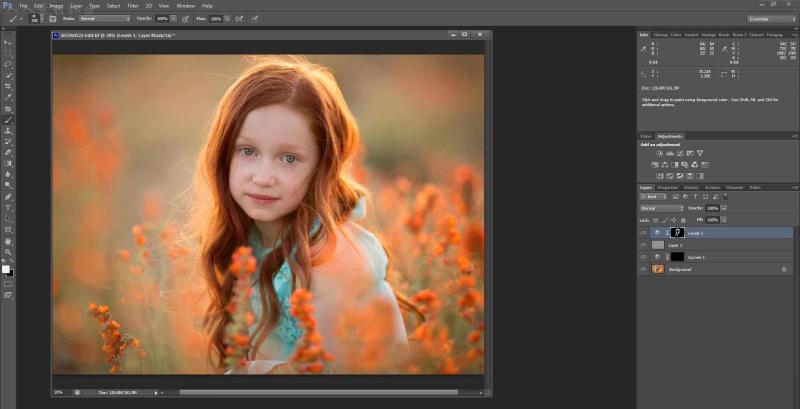The image size is (800, 409).
Task: Select the Crop tool
Action: coord(8,86)
